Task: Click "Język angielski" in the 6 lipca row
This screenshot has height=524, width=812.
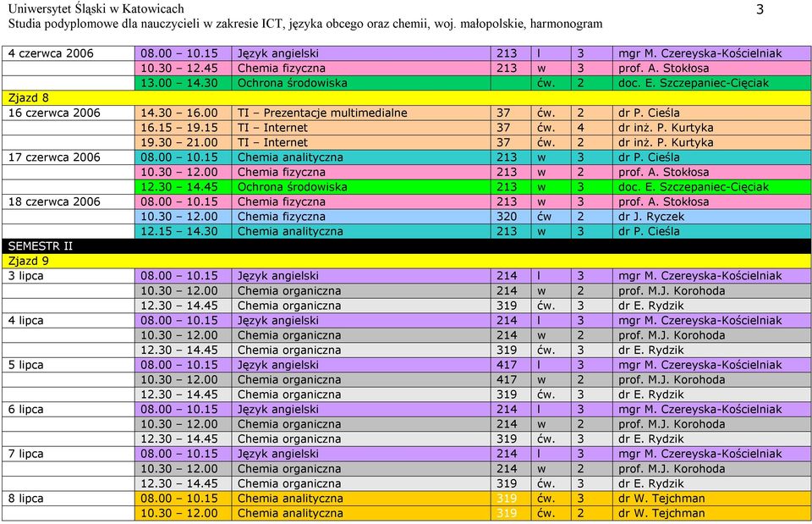Action: pos(277,410)
